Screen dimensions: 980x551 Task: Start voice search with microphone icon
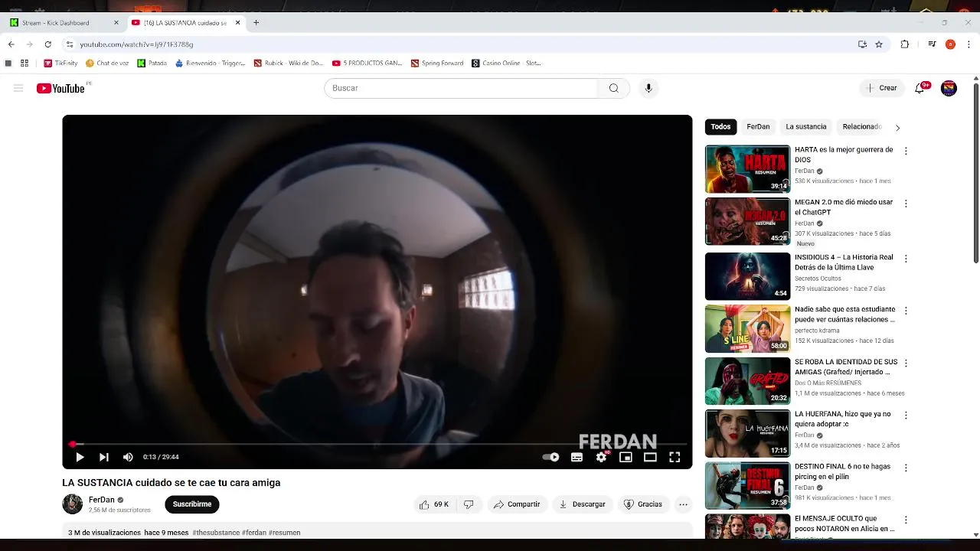tap(648, 88)
